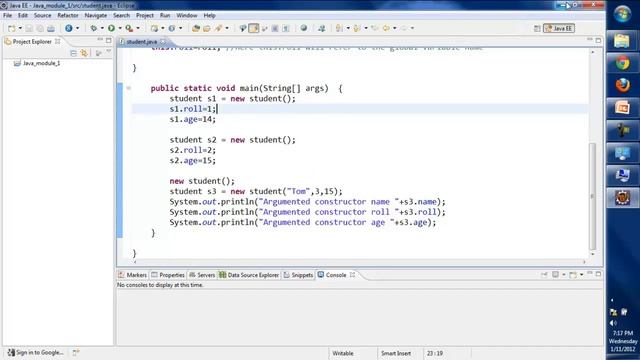Switch to the Markers tab
Image resolution: width=640 pixels, height=360 pixels.
(133, 275)
